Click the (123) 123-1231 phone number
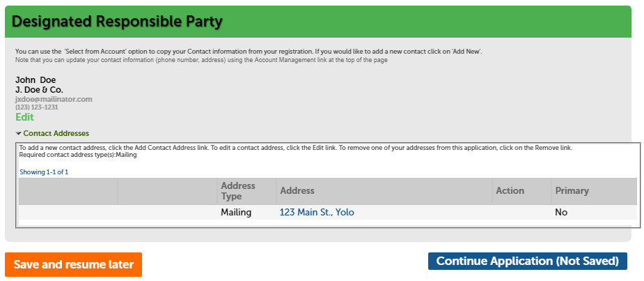This screenshot has height=281, width=644. pyautogui.click(x=37, y=107)
